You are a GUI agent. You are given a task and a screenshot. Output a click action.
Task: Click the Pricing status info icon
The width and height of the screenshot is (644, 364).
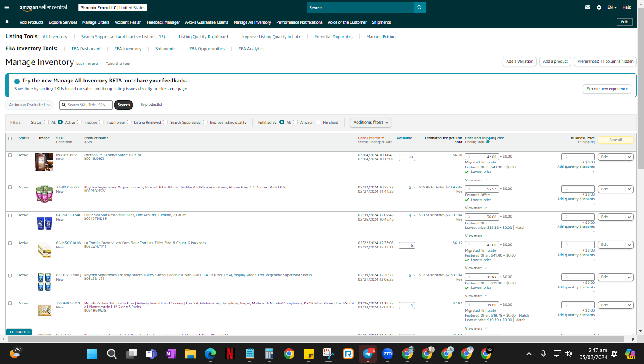point(488,142)
